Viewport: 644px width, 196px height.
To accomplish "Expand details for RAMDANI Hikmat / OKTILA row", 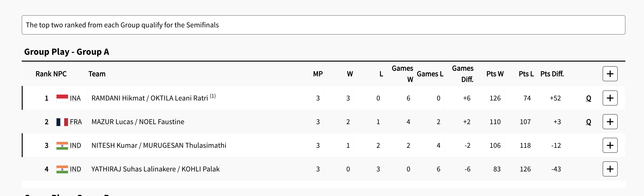I will [x=610, y=98].
